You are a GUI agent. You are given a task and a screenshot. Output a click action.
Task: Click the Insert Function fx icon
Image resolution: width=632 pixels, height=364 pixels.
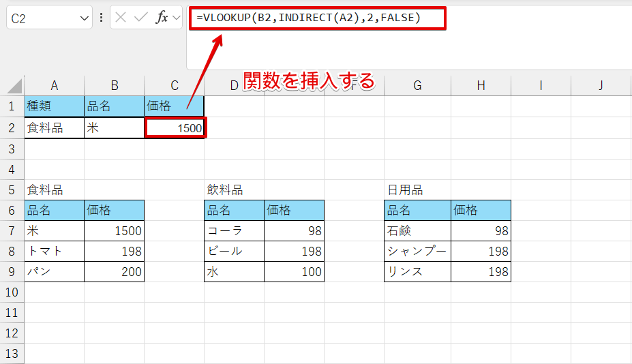[x=162, y=17]
